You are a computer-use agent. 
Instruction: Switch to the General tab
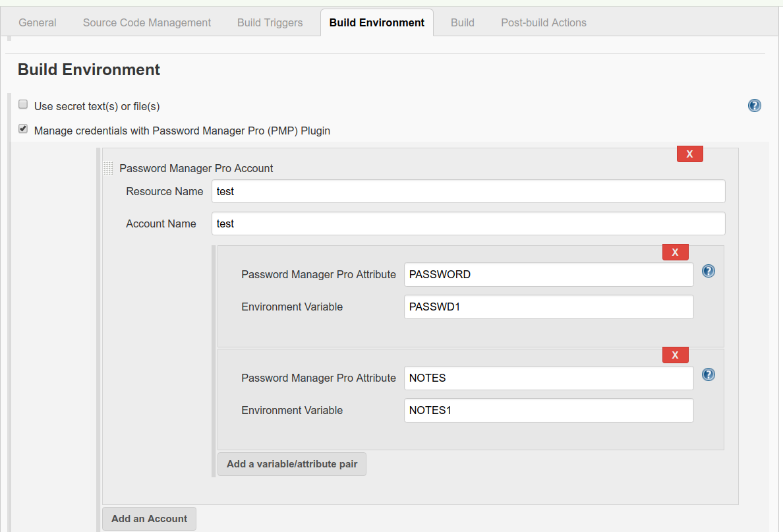click(38, 22)
